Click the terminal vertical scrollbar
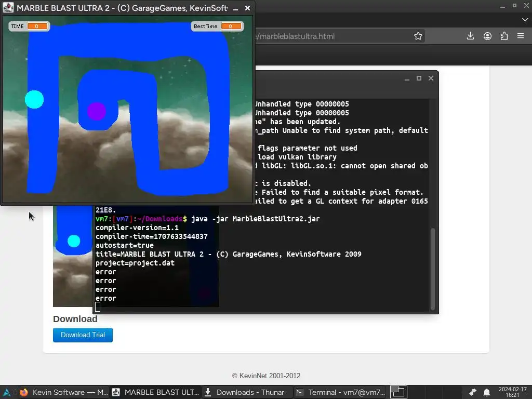The width and height of the screenshot is (532, 399). tap(433, 270)
